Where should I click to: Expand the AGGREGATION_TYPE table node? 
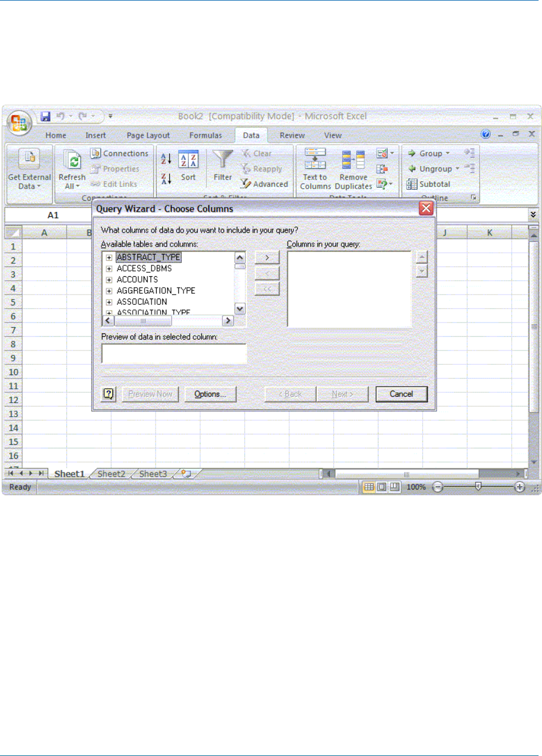click(x=109, y=291)
